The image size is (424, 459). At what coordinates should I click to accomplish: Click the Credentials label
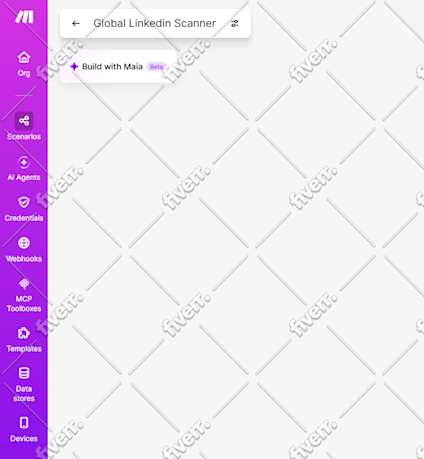click(x=24, y=218)
